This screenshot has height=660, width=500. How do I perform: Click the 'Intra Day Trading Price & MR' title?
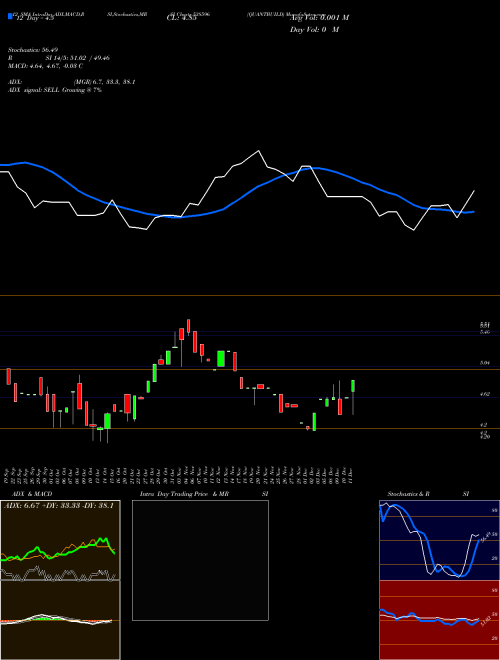click(x=184, y=494)
